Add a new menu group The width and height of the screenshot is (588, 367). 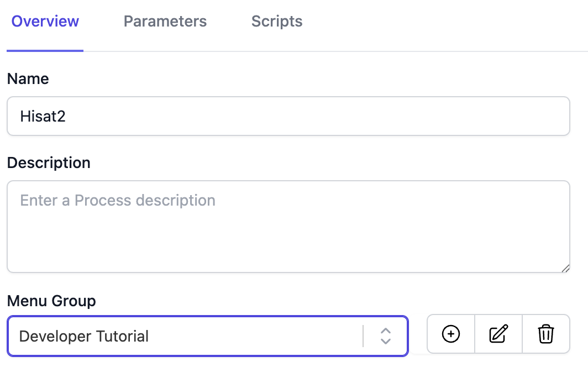click(451, 334)
